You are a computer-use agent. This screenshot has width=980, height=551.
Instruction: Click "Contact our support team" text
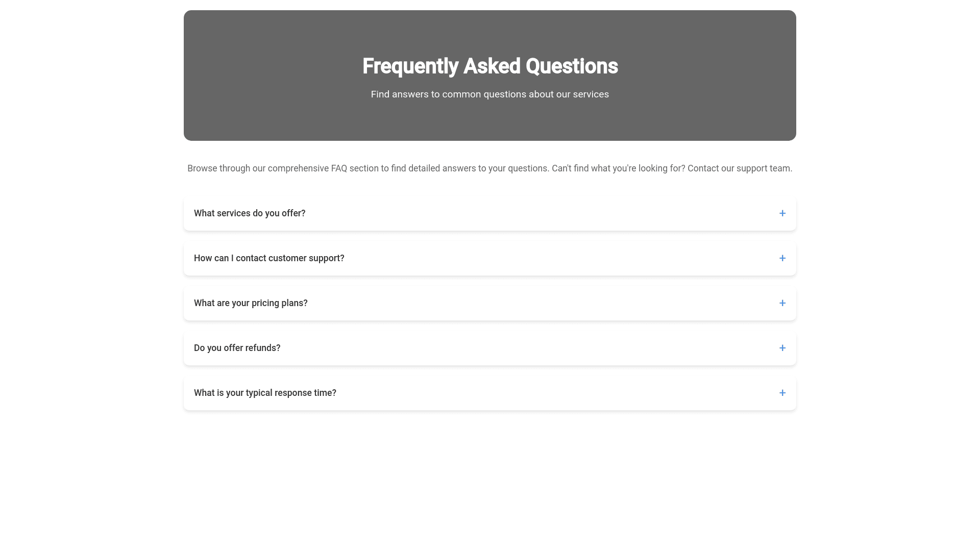tap(739, 168)
